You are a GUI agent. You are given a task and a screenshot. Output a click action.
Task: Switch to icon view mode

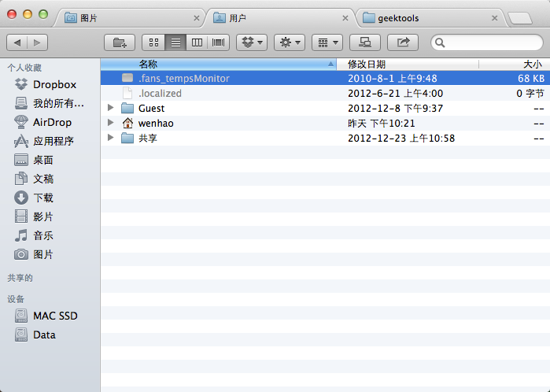click(x=153, y=43)
